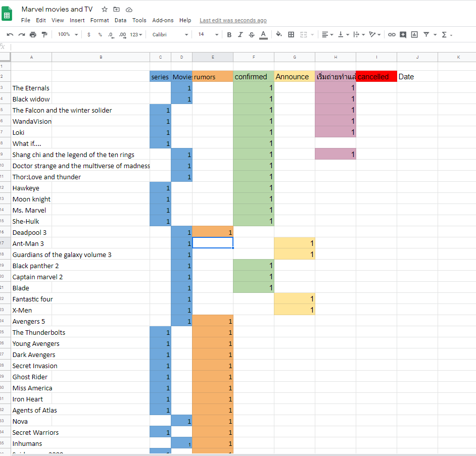Open the Tools menu
476x456 pixels.
click(x=139, y=20)
